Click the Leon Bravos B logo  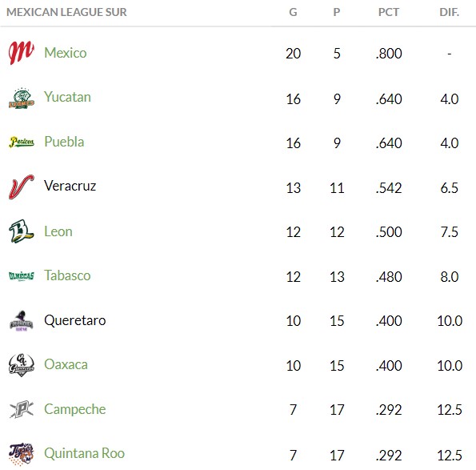coord(22,231)
